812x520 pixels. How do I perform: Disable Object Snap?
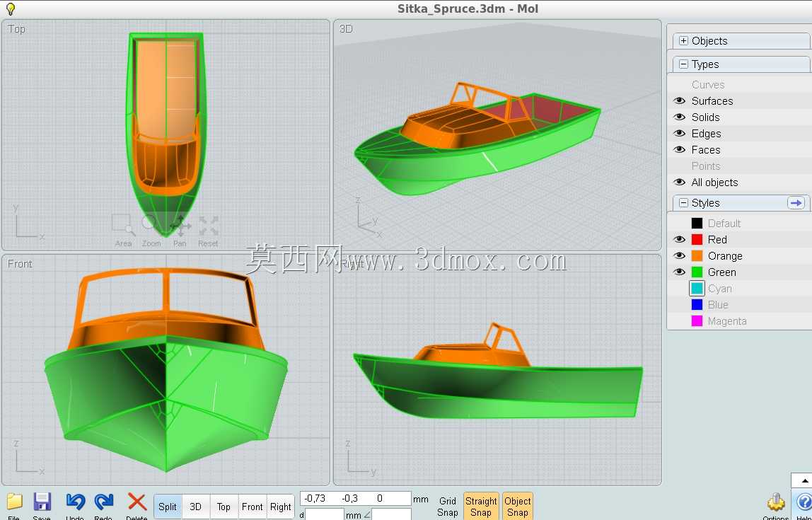(517, 507)
